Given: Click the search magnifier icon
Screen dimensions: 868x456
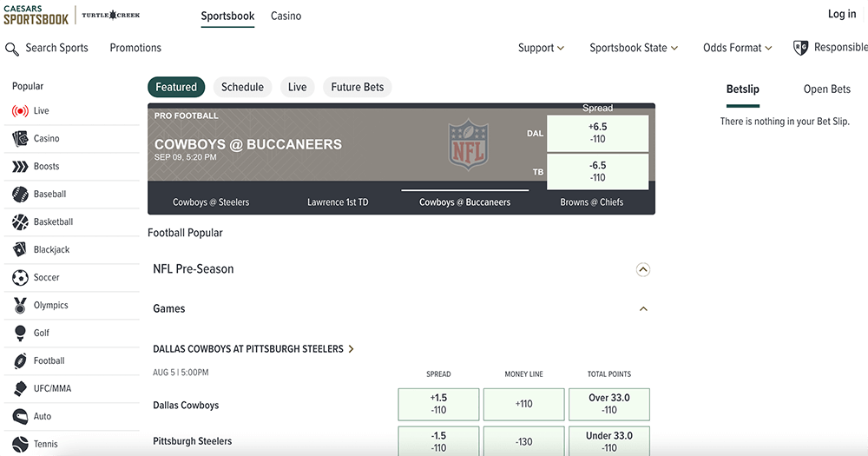Looking at the screenshot, I should 12,49.
